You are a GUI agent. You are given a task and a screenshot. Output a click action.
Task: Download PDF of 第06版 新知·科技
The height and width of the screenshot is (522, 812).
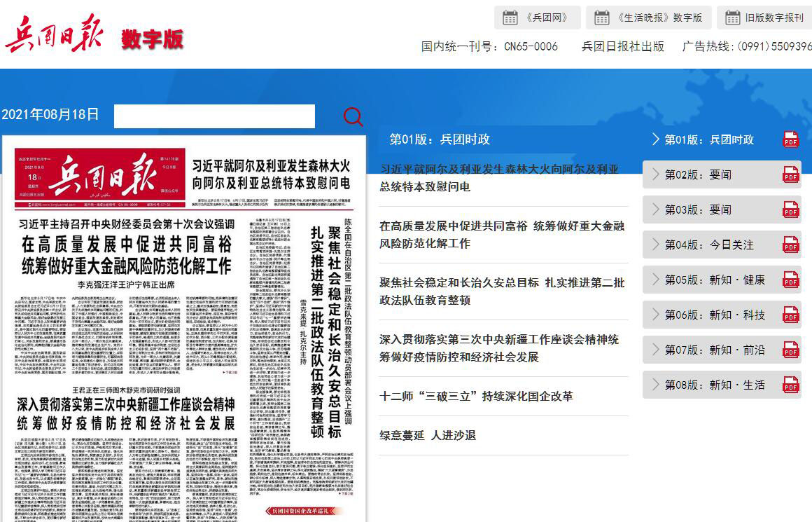coord(790,315)
